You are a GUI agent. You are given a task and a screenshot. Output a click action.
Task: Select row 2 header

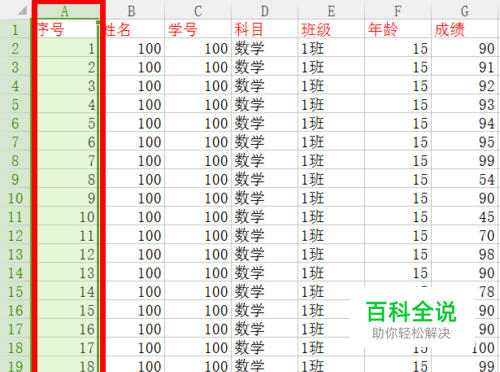(15, 48)
